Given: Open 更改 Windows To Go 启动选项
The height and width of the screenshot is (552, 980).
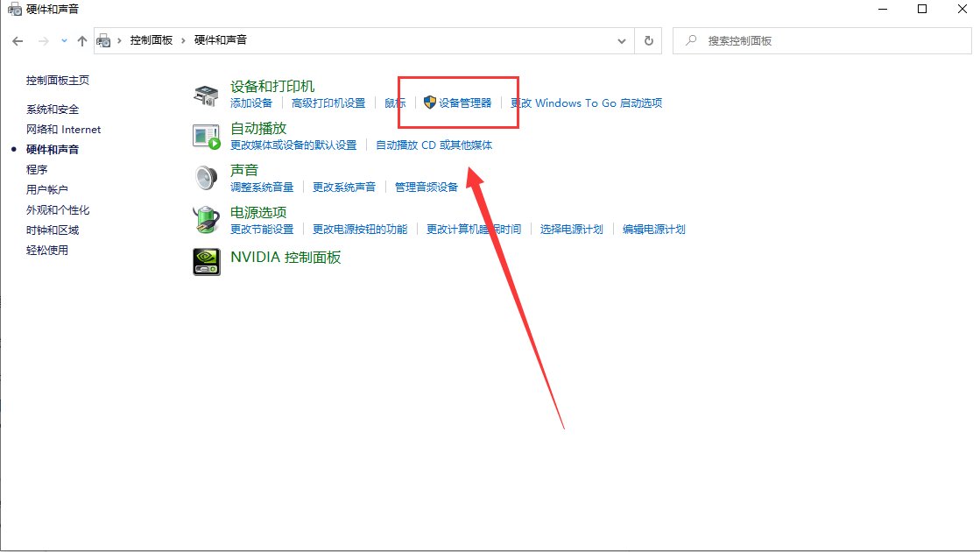Looking at the screenshot, I should (x=584, y=103).
